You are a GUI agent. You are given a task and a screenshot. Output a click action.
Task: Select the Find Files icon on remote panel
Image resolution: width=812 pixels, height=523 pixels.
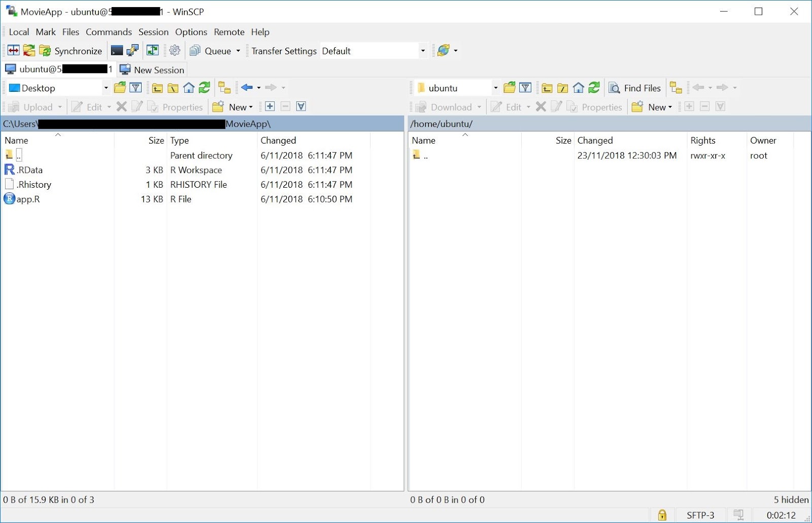pyautogui.click(x=634, y=88)
